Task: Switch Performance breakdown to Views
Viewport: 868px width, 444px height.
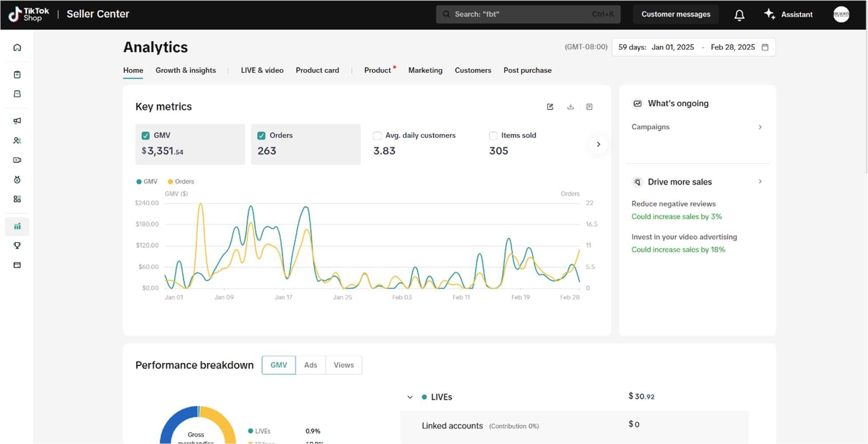Action: point(344,365)
